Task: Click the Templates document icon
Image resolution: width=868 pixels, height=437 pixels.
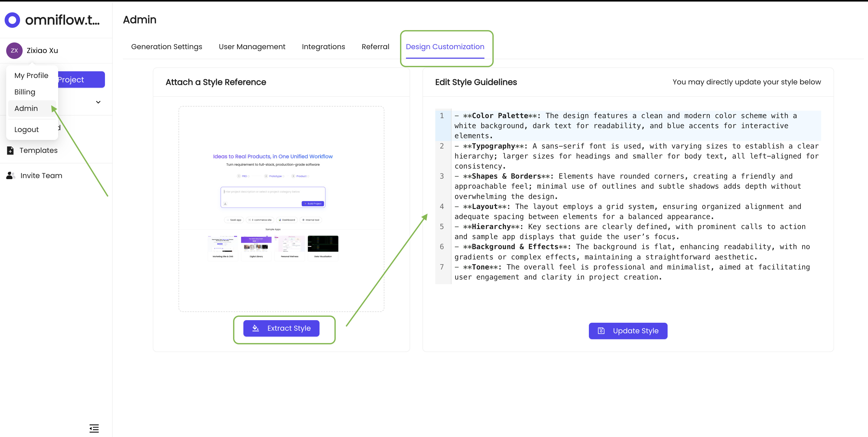Action: (11, 150)
